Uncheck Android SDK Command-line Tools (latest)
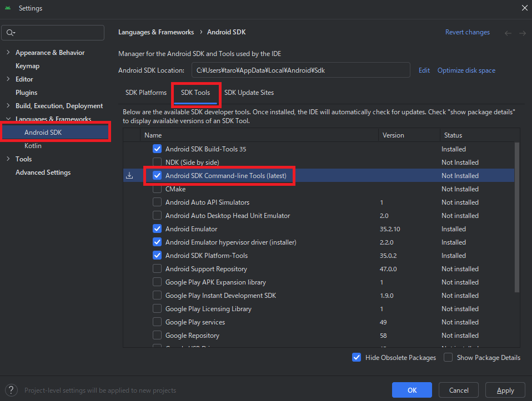The width and height of the screenshot is (532, 401). [157, 176]
